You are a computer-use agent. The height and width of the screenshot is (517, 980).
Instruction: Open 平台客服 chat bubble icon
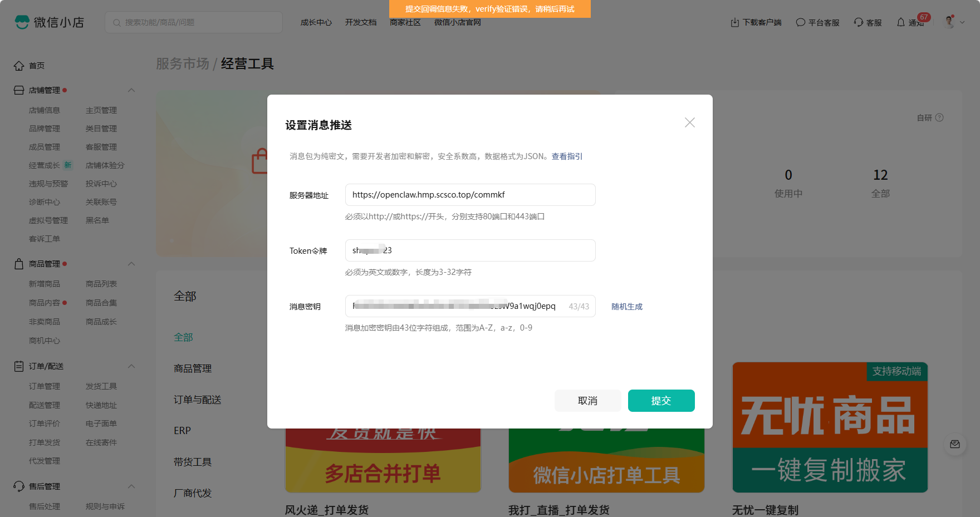click(801, 22)
